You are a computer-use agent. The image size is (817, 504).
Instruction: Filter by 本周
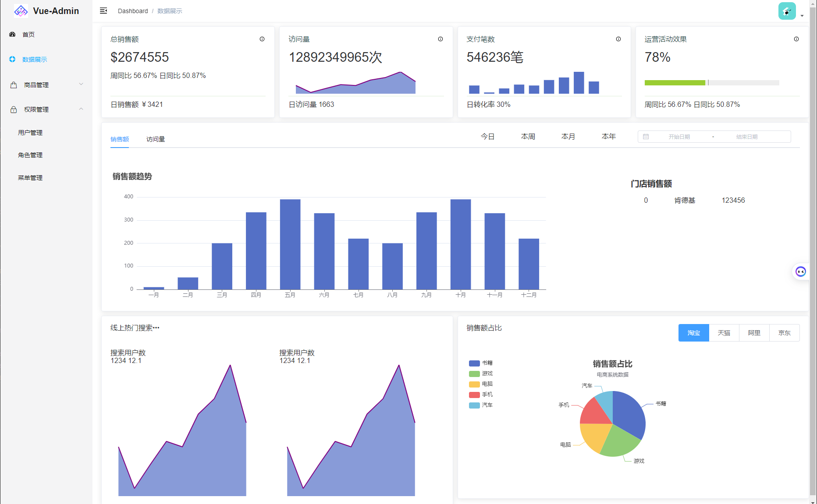tap(528, 137)
